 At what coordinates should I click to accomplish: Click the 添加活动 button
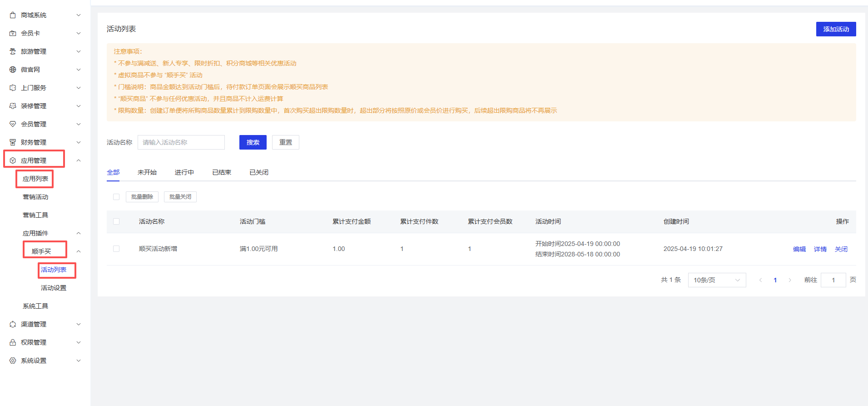point(836,29)
